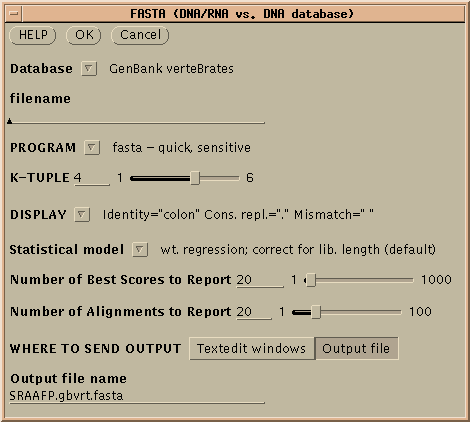Click the Output file name field SRAAFP.gbvrt.fasta

[x=137, y=397]
